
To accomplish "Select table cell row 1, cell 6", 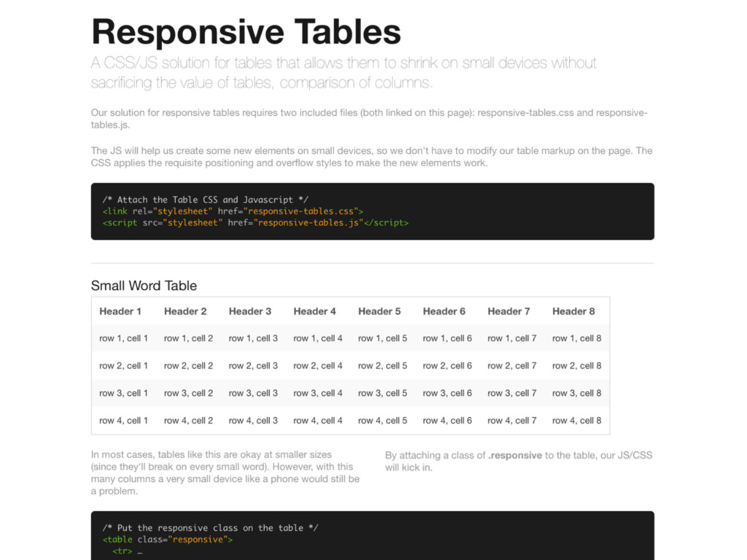I will pyautogui.click(x=447, y=338).
